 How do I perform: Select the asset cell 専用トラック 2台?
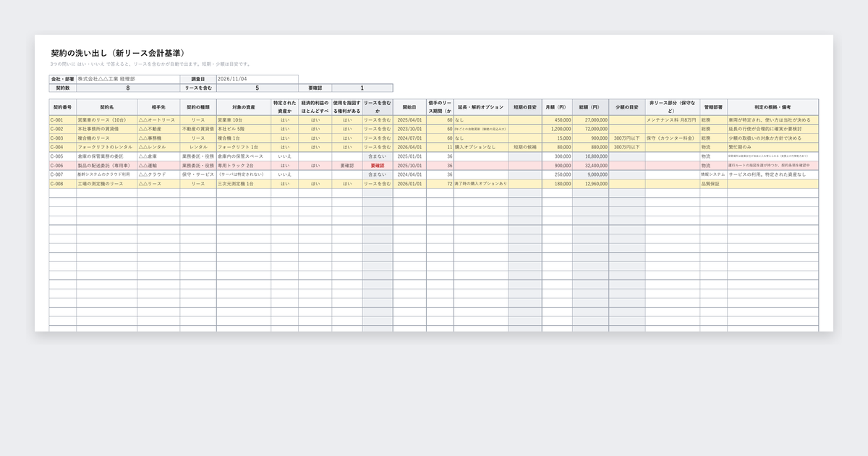click(243, 166)
